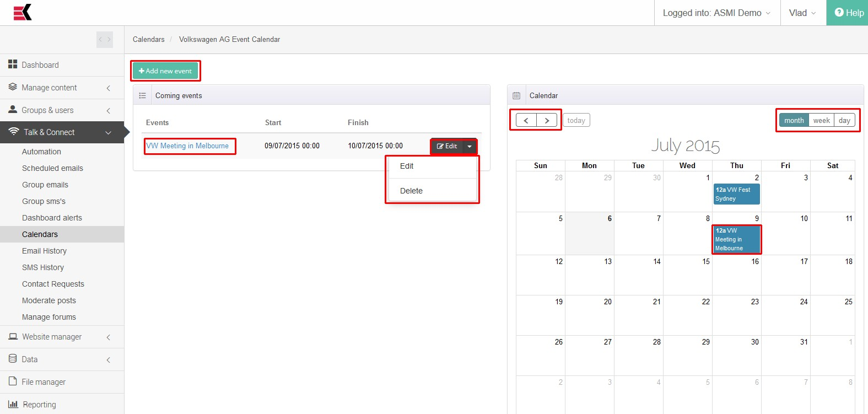This screenshot has height=414, width=868.
Task: Open the Vlad user dropdown
Action: click(x=803, y=13)
